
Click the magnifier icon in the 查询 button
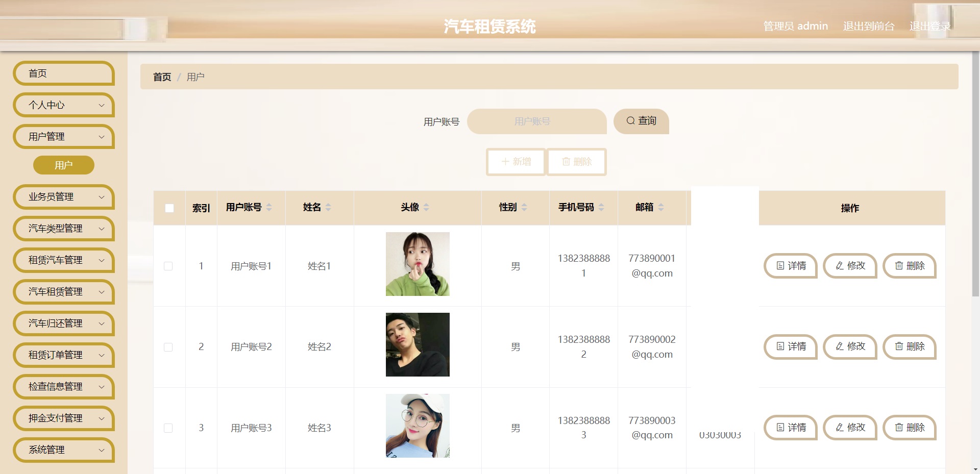point(631,121)
